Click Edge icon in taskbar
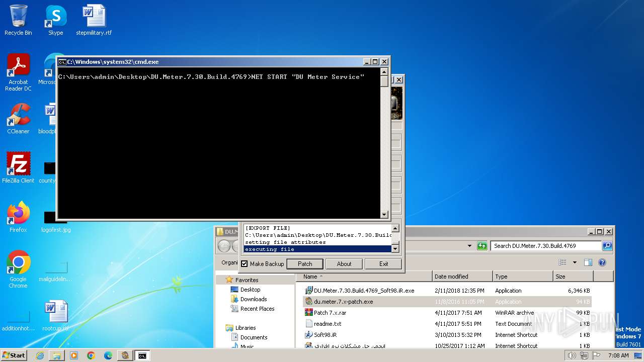644x362 pixels. [108, 355]
